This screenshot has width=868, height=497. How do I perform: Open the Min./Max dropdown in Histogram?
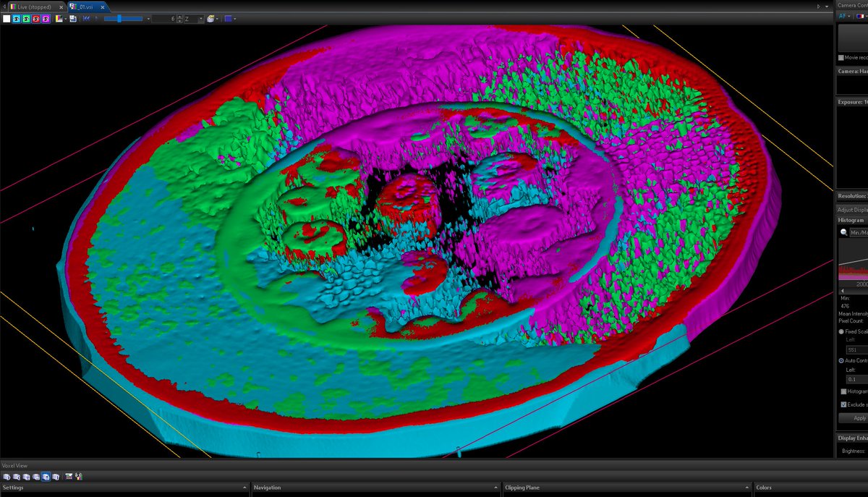(859, 232)
